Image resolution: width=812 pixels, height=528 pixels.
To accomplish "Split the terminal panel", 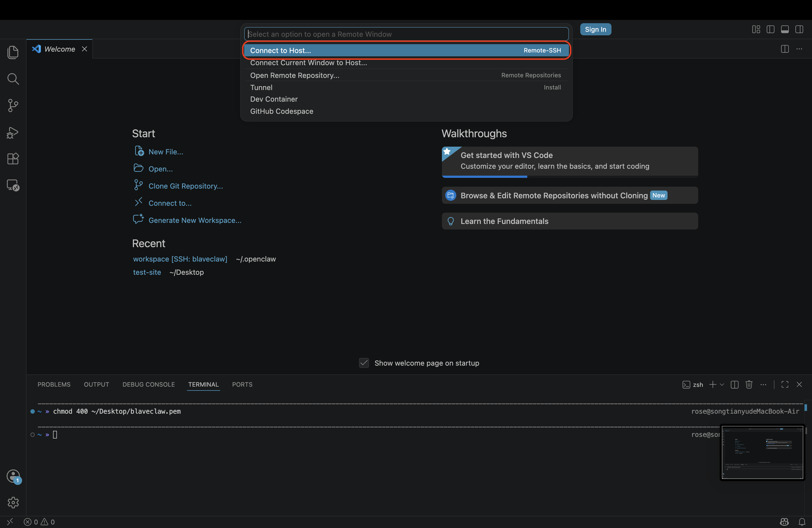I will click(735, 384).
